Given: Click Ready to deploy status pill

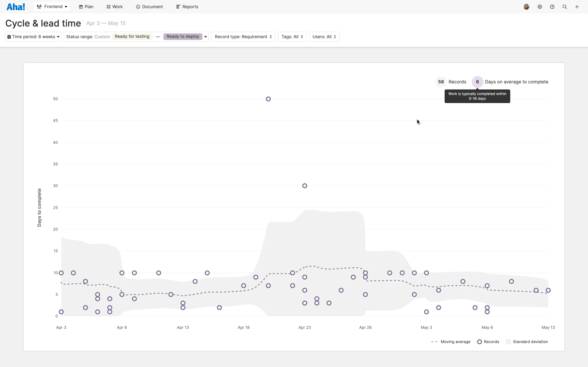Looking at the screenshot, I should click(x=183, y=36).
